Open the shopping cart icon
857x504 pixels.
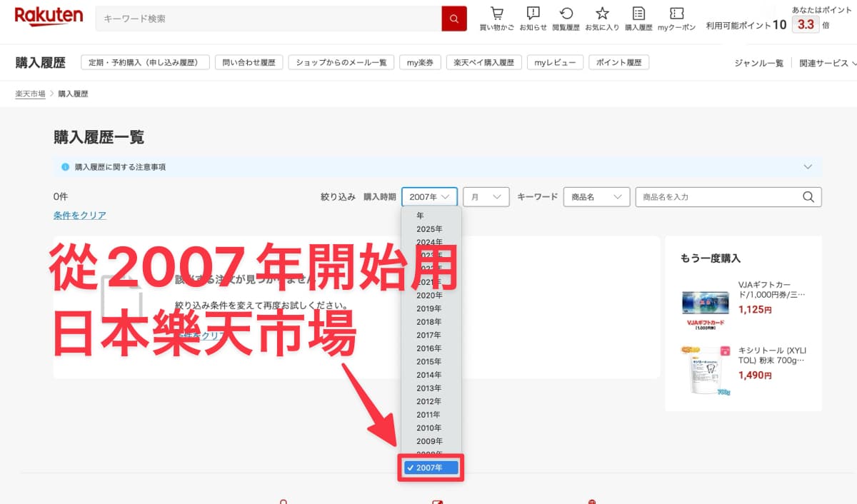point(496,18)
